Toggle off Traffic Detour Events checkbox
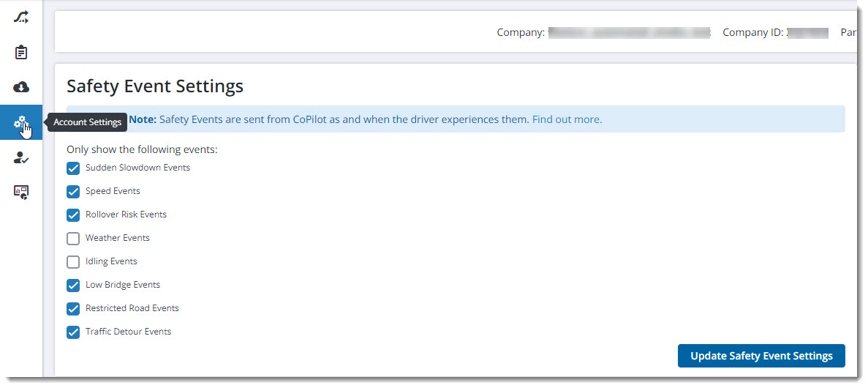868x388 pixels. [73, 332]
